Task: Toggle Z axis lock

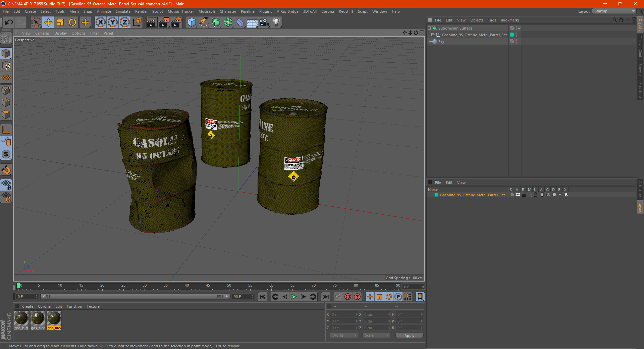Action: pos(125,22)
